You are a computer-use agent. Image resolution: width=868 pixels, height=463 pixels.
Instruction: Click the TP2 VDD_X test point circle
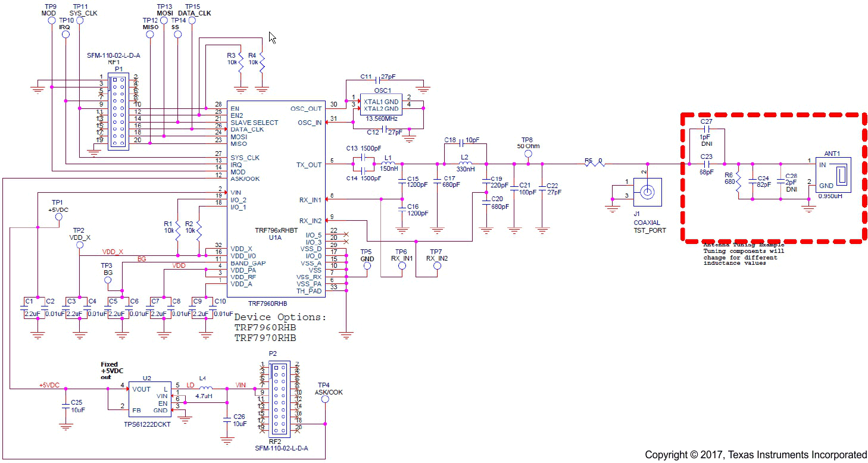coord(79,245)
